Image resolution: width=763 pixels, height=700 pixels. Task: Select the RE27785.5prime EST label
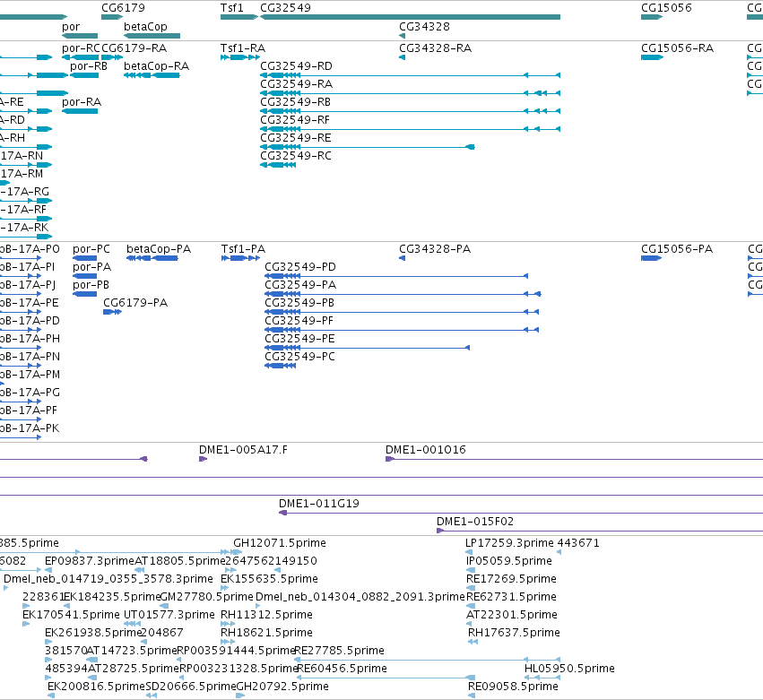coord(339,652)
